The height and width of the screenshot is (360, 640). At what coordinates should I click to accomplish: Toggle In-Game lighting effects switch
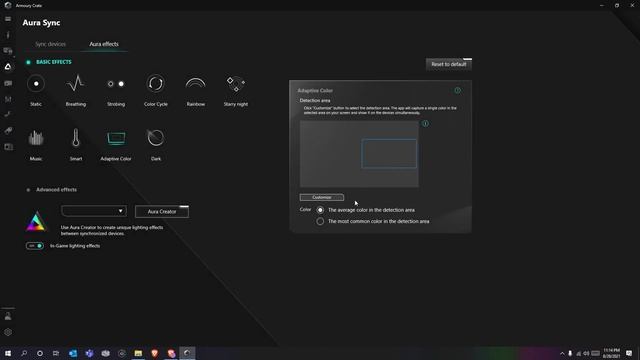[35, 246]
